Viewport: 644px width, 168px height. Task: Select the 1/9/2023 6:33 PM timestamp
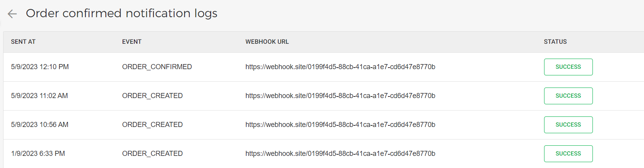(38, 154)
